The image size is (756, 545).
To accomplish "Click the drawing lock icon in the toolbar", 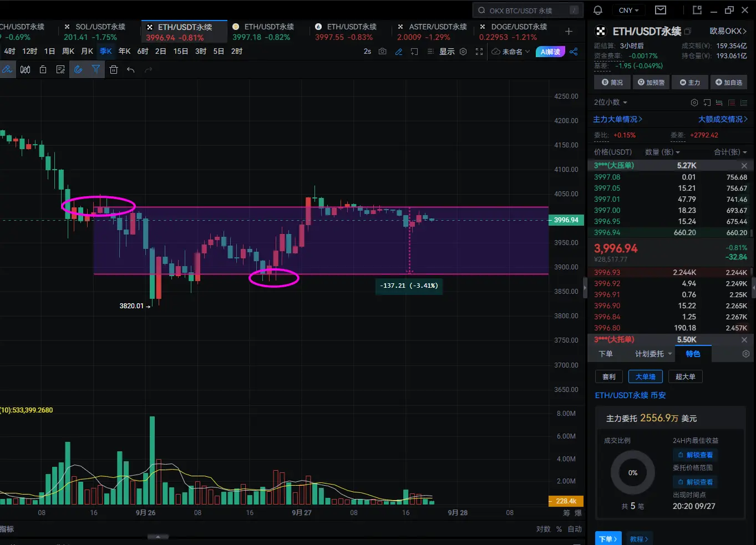I will coord(43,69).
